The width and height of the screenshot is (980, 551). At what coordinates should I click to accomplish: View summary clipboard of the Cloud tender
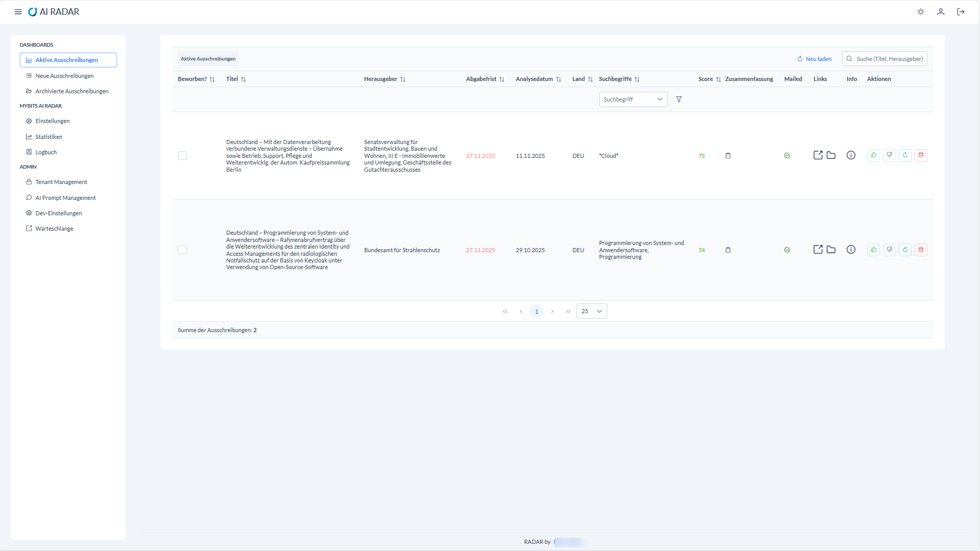pos(728,156)
